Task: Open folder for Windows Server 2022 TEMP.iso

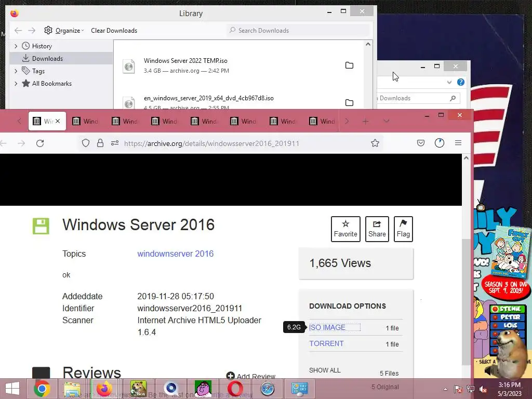Action: pyautogui.click(x=349, y=65)
